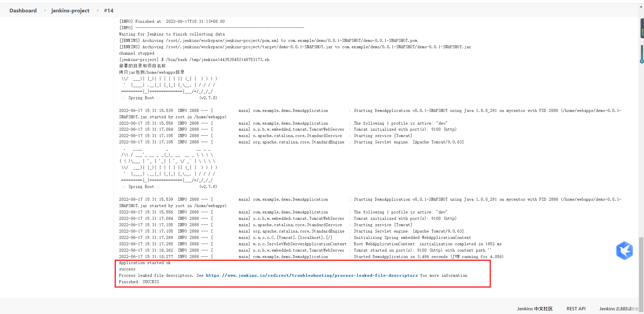Open the jenkins-project breadcrumb link
Viewport: 644px width, 314px height.
[x=70, y=10]
